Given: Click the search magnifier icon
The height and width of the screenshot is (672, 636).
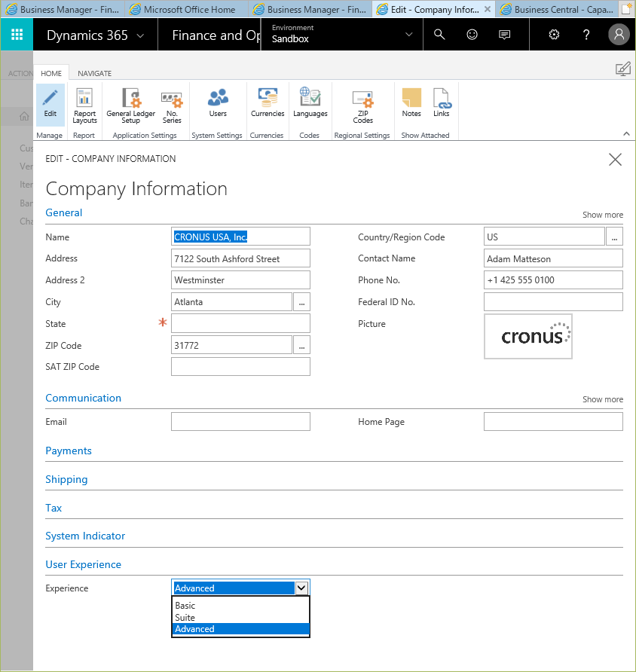Looking at the screenshot, I should 439,35.
